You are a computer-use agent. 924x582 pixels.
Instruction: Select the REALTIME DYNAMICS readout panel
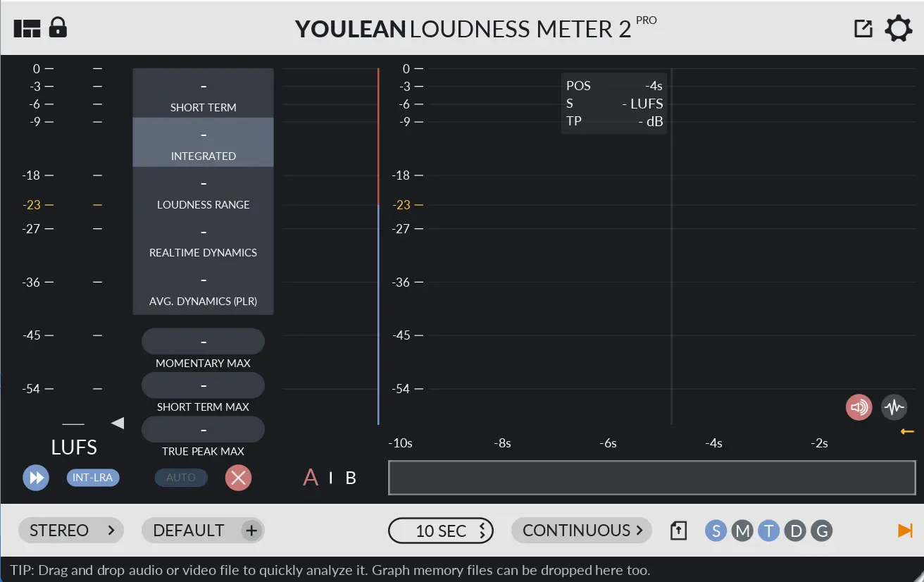click(x=203, y=240)
